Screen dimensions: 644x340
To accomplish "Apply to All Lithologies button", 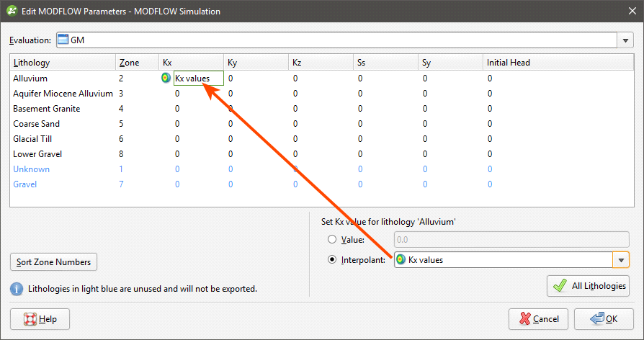I will (x=588, y=286).
